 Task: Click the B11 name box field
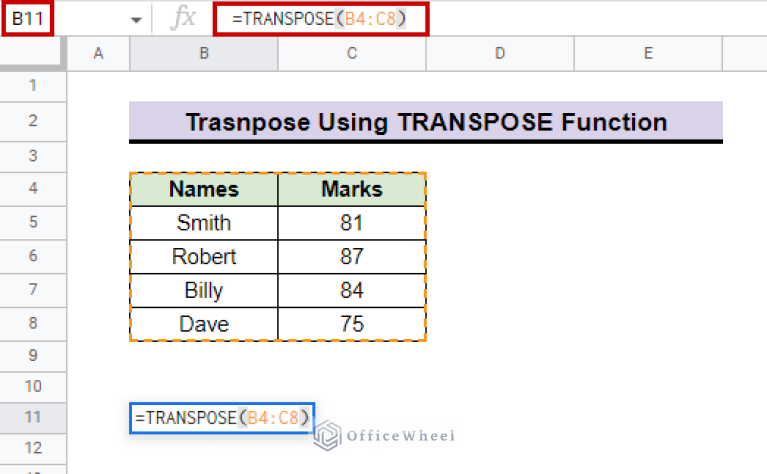[28, 19]
